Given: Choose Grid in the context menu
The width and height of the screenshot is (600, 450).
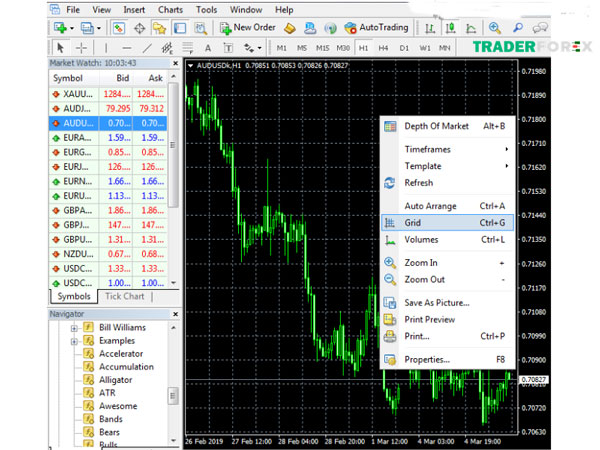Looking at the screenshot, I should point(447,223).
